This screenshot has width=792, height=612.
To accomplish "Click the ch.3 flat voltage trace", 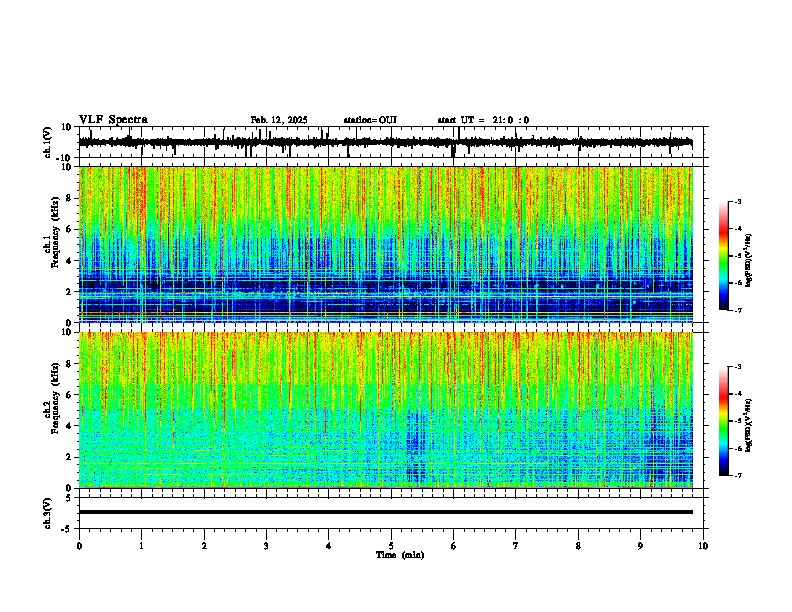I will [385, 512].
